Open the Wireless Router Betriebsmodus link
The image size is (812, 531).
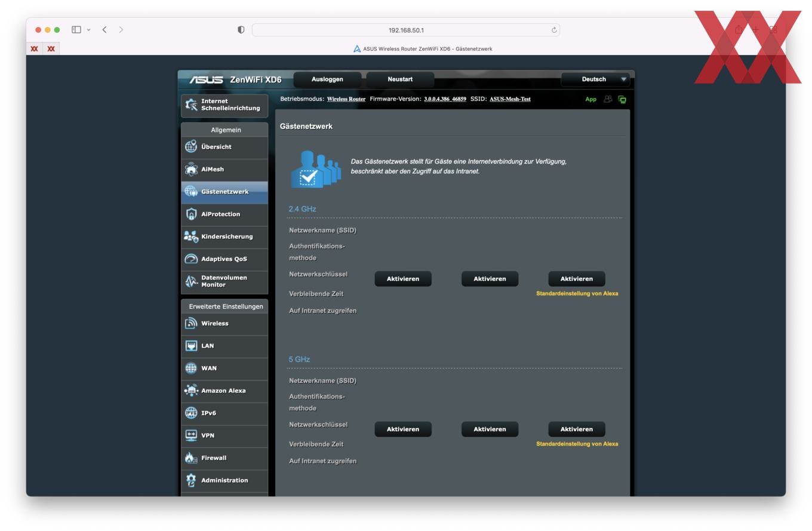(346, 99)
